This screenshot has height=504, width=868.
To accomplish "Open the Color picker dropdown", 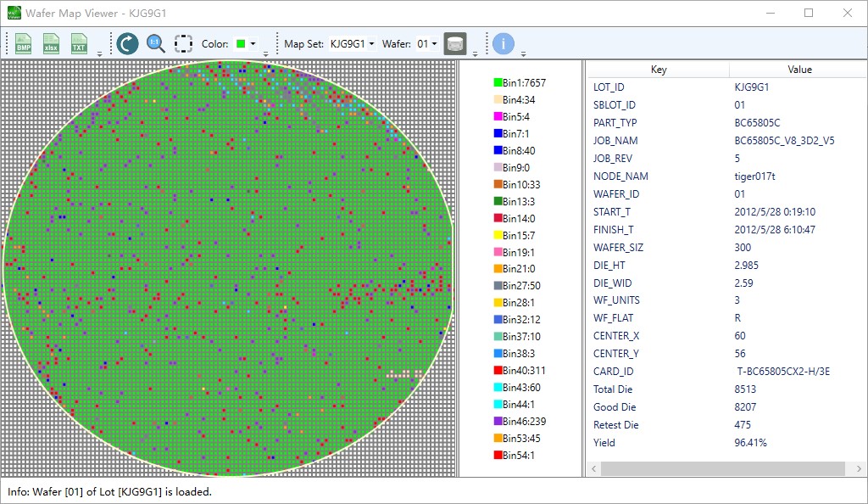I will click(246, 43).
